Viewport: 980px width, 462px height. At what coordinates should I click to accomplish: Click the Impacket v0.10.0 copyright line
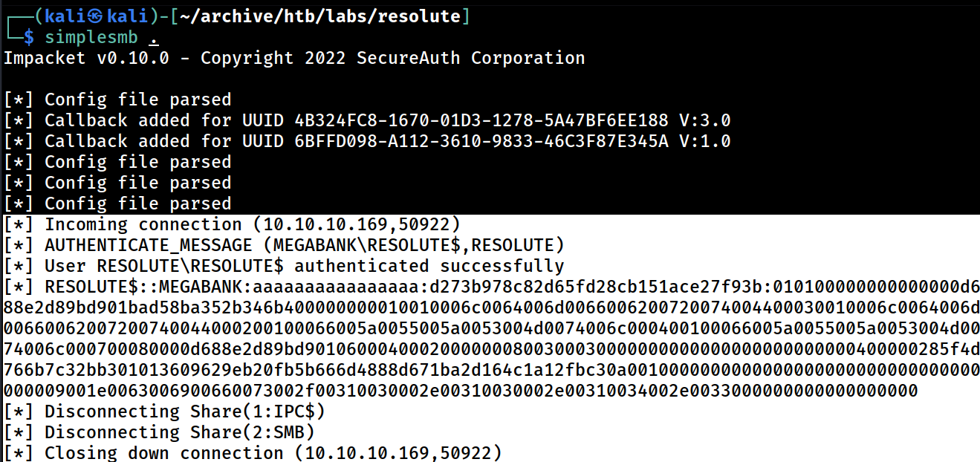click(294, 58)
